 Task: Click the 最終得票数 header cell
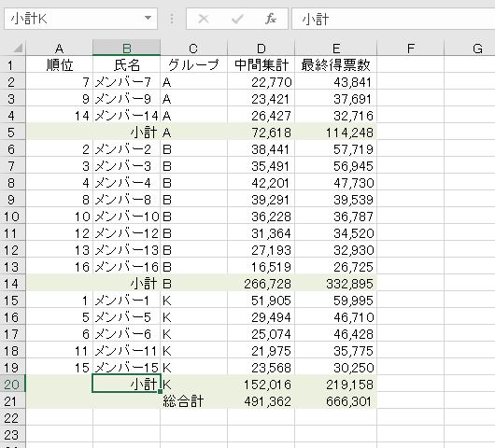click(x=335, y=65)
